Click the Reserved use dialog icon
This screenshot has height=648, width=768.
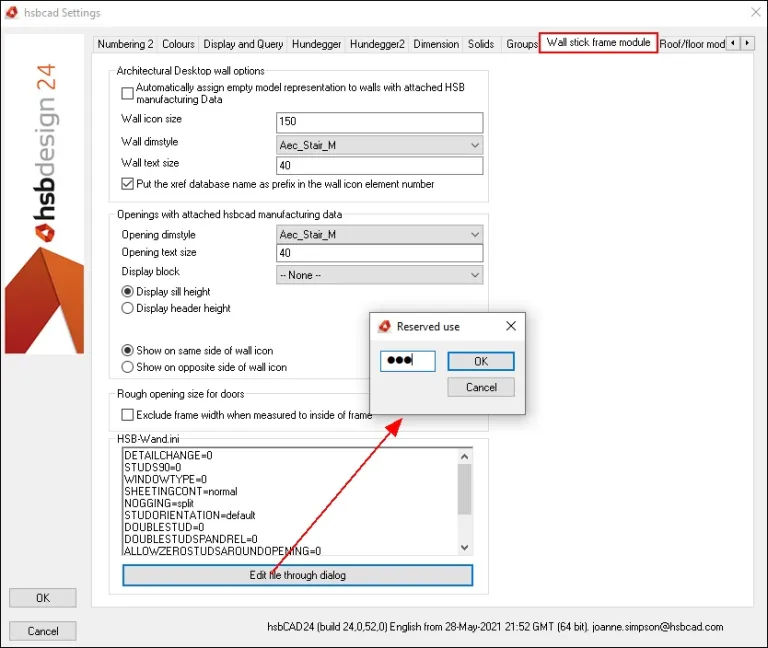[x=384, y=326]
